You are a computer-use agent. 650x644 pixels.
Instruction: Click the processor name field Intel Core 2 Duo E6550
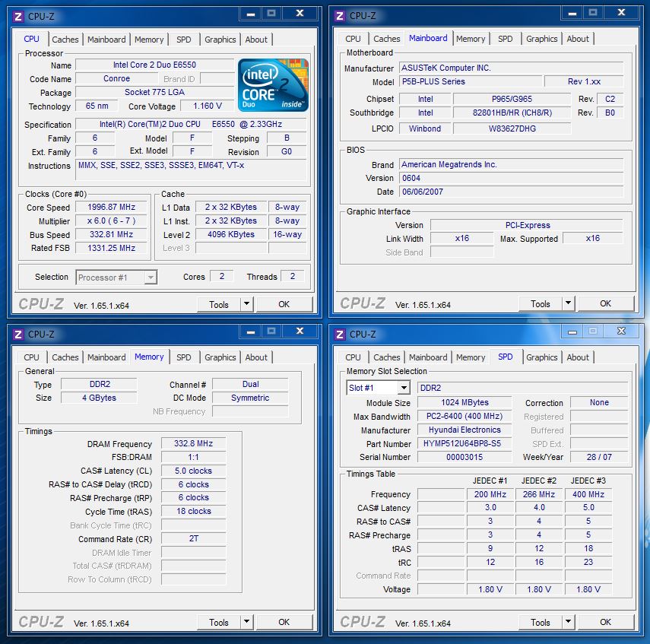(154, 65)
